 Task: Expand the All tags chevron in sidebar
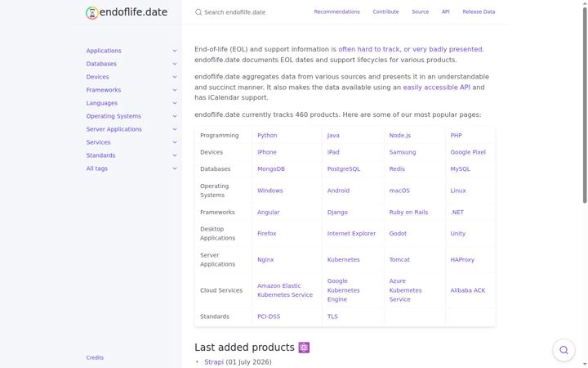[175, 168]
